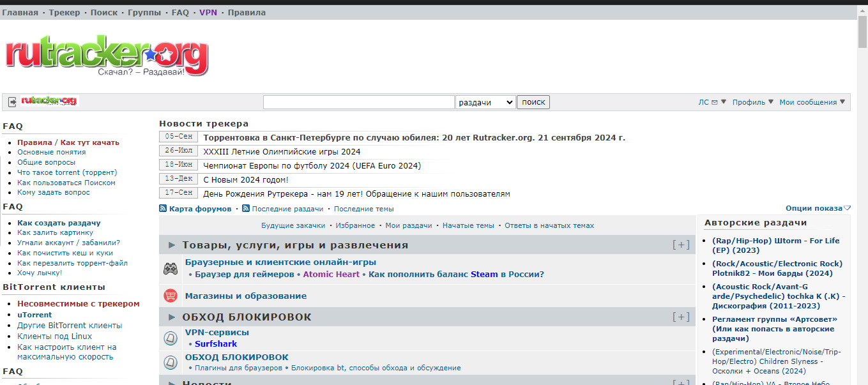Open Как создать раздачу link
This screenshot has height=385, width=868.
click(59, 223)
